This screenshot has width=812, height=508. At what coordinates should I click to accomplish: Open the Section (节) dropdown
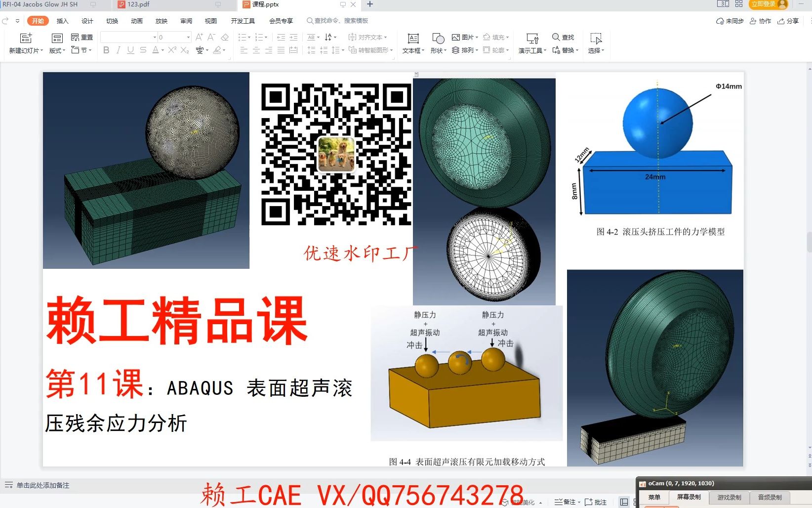(81, 50)
